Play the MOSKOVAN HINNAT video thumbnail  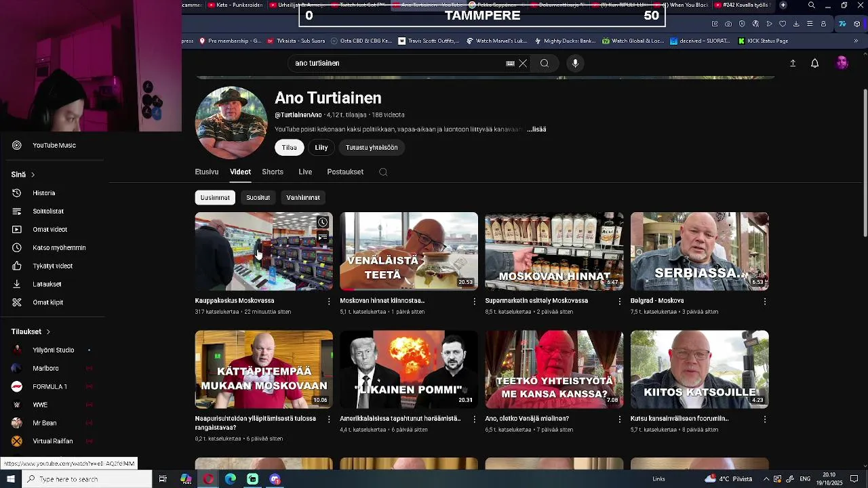pos(554,251)
